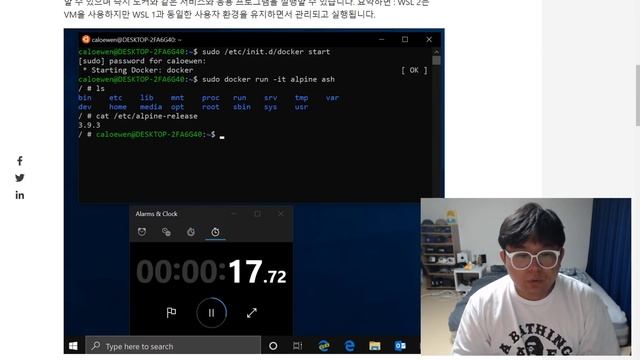Click the 'Type here to search' box
This screenshot has height=360, width=640.
[173, 346]
